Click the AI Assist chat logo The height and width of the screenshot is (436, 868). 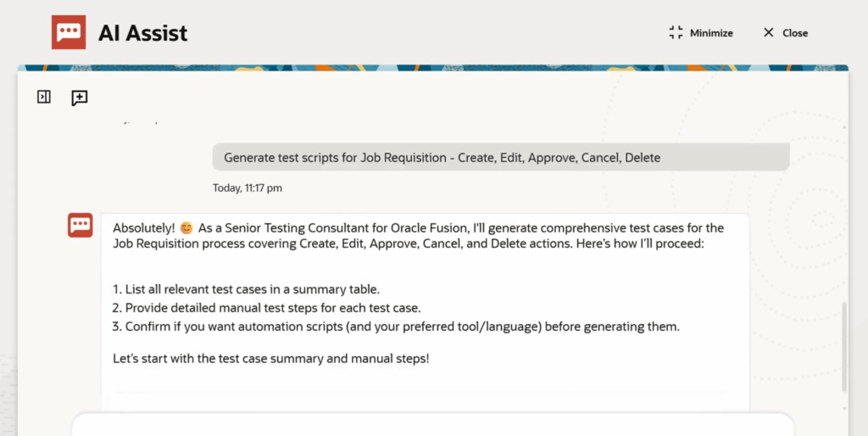[69, 33]
